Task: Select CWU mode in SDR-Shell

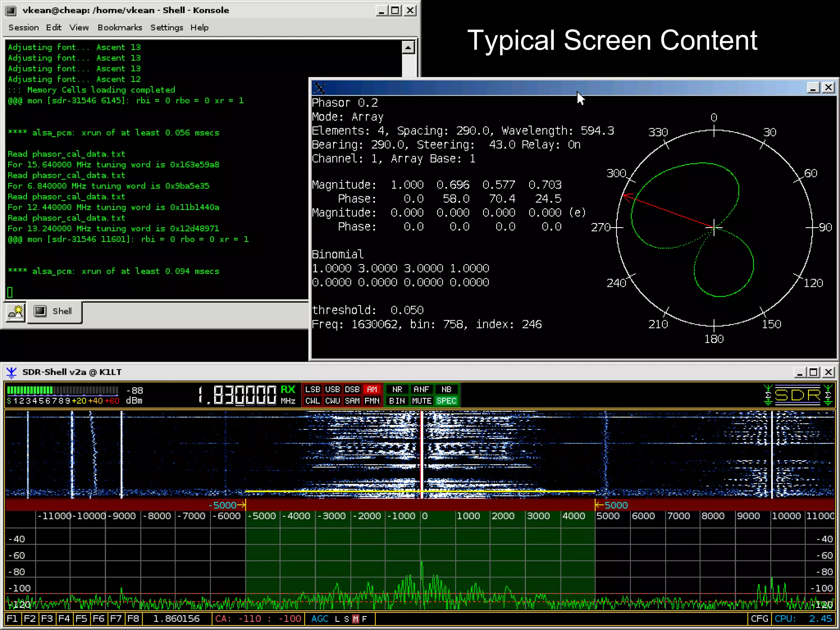Action: point(333,401)
